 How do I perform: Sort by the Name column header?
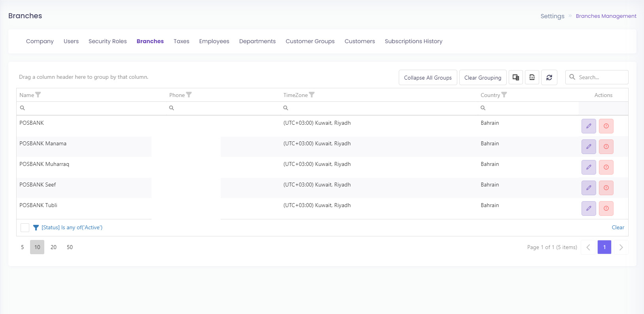tap(27, 95)
